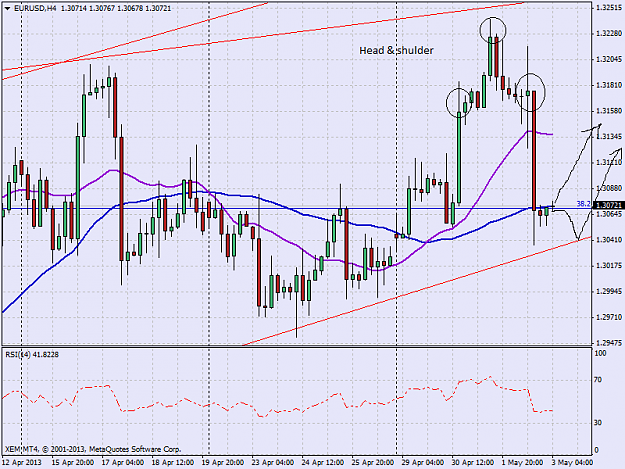Click the 1.32515 price scale label
625x469 pixels.
(x=609, y=8)
